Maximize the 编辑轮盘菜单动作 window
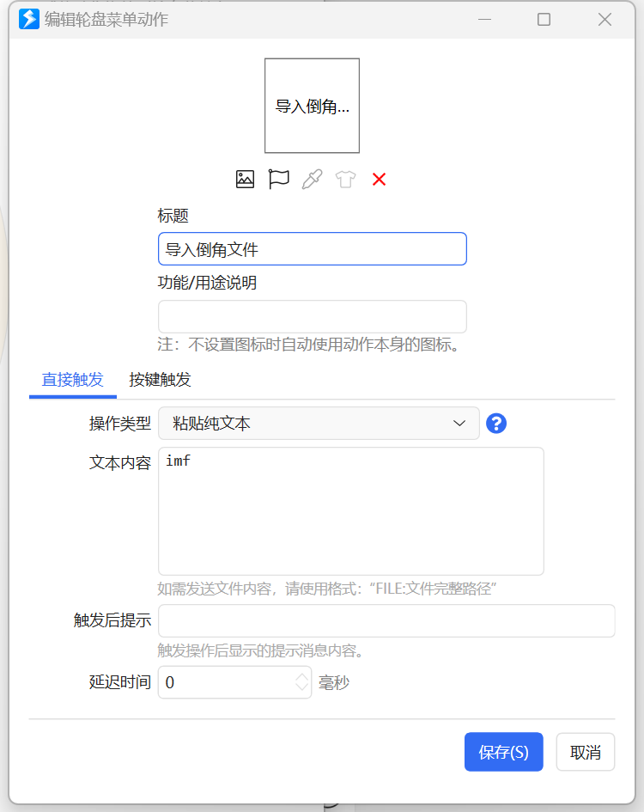644x812 pixels. [544, 19]
